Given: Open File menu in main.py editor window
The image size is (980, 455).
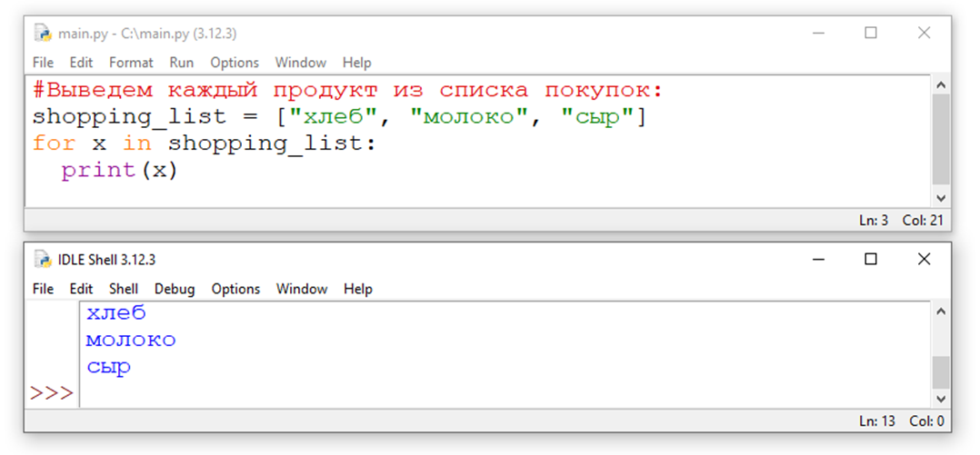Looking at the screenshot, I should (x=43, y=63).
